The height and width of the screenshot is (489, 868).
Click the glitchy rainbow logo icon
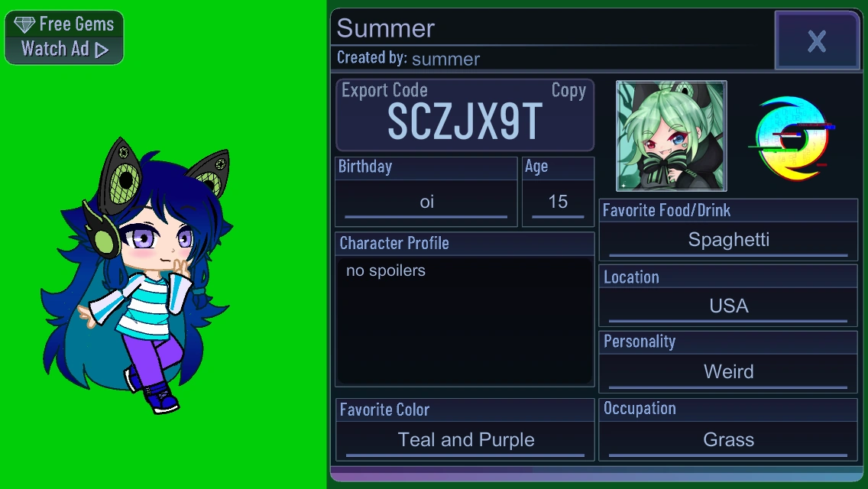[x=792, y=138]
